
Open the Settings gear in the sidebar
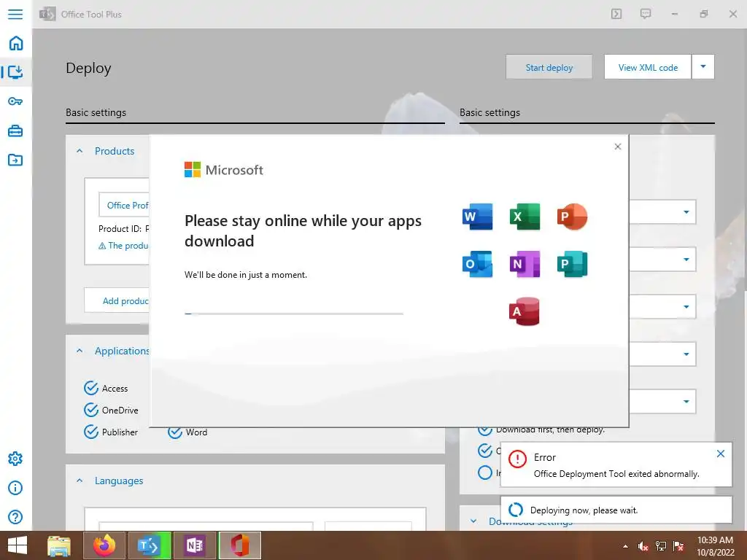pos(15,459)
